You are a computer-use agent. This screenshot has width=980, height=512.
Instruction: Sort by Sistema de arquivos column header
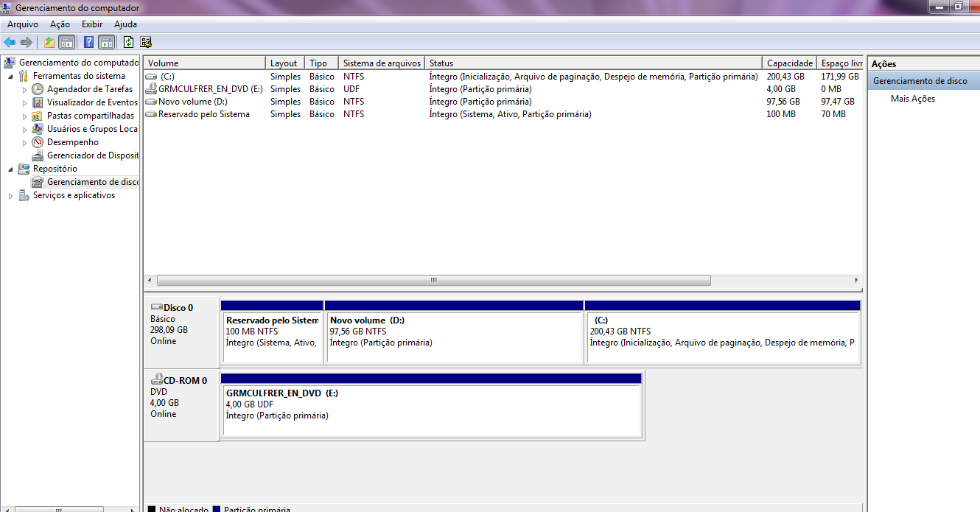[382, 63]
